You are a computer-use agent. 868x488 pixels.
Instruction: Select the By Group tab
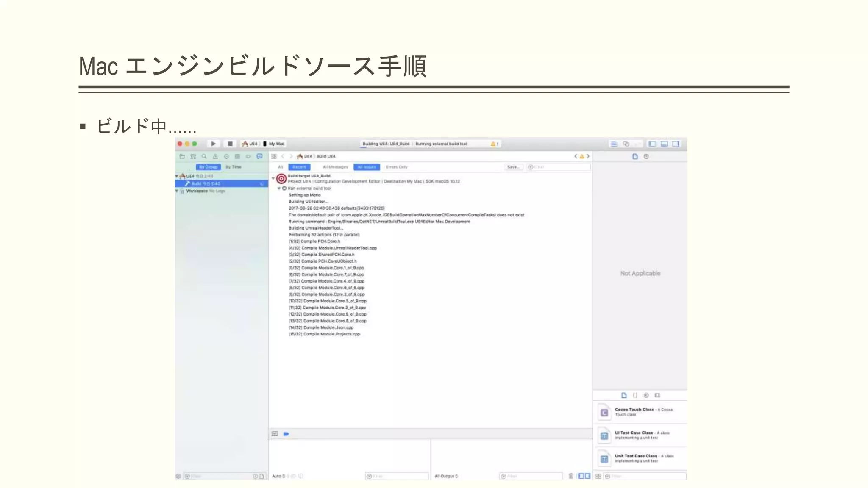[208, 167]
